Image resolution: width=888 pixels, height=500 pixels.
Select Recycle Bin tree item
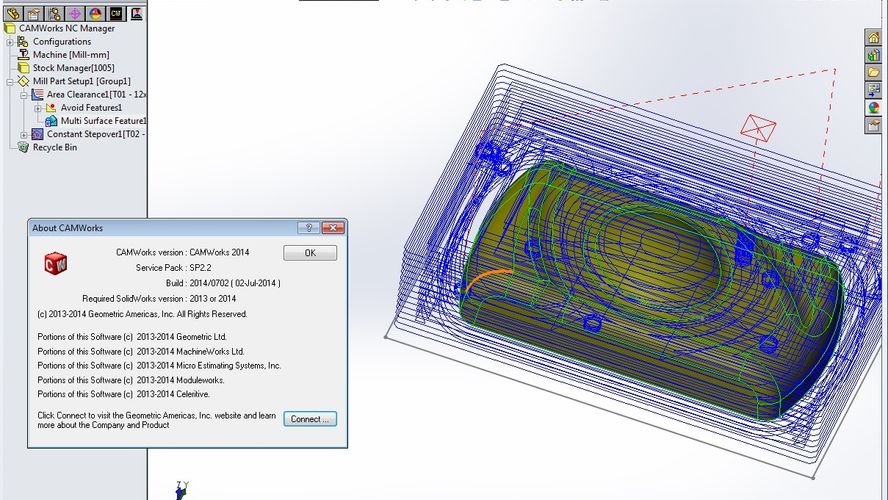tap(55, 147)
